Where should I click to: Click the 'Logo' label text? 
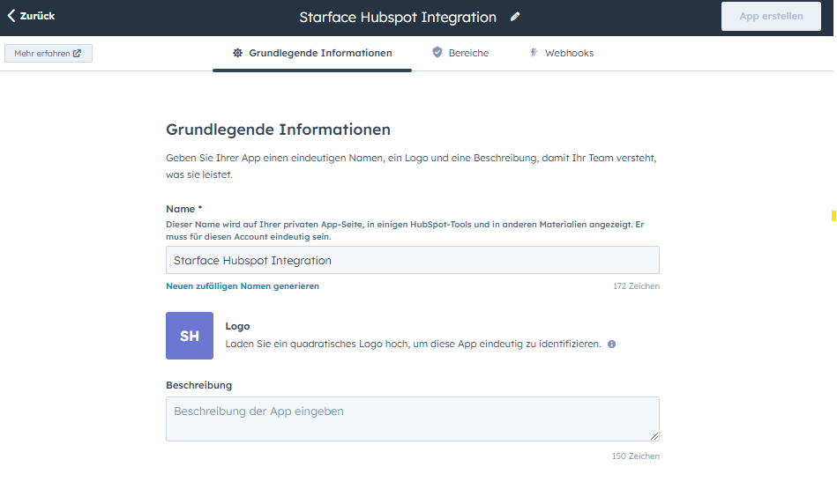237,326
